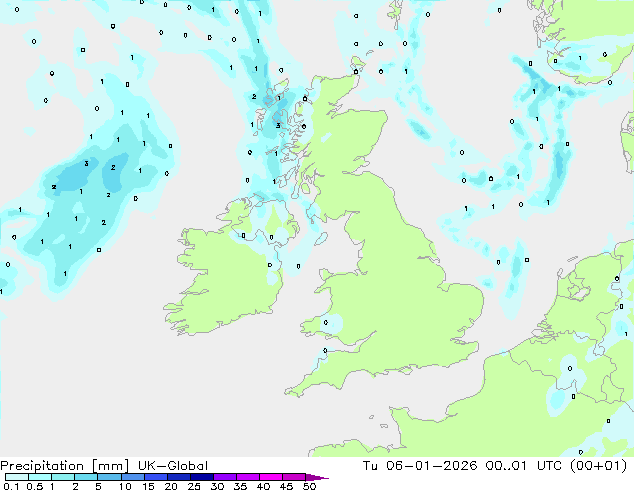Screen dimensions: 634x490
Task: Select the 30 to 35 mm purple legend swatch
Action: click(225, 477)
